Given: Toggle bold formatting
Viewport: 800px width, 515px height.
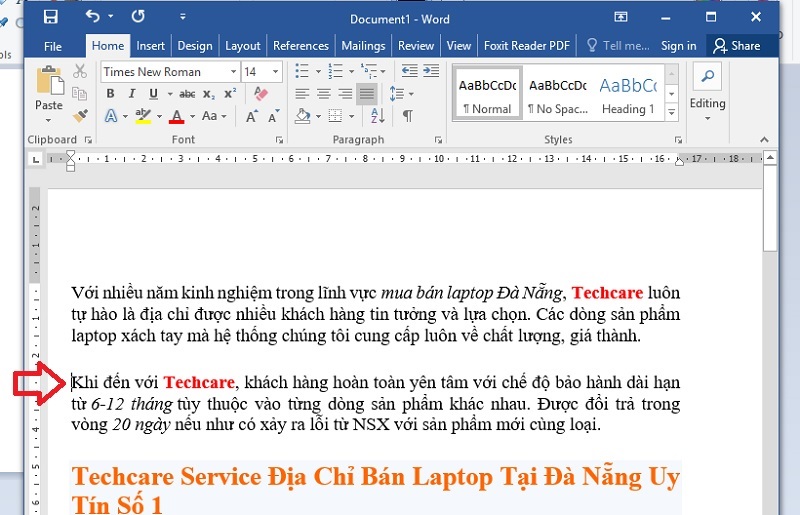Looking at the screenshot, I should point(110,94).
